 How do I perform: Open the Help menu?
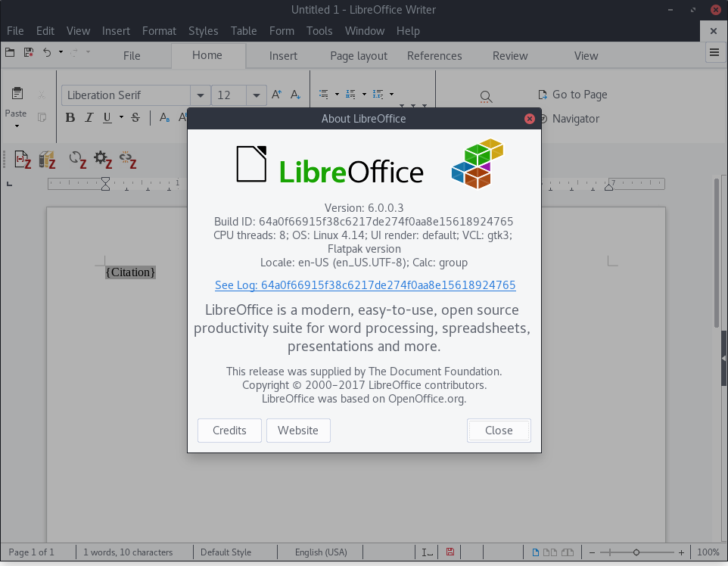point(408,30)
